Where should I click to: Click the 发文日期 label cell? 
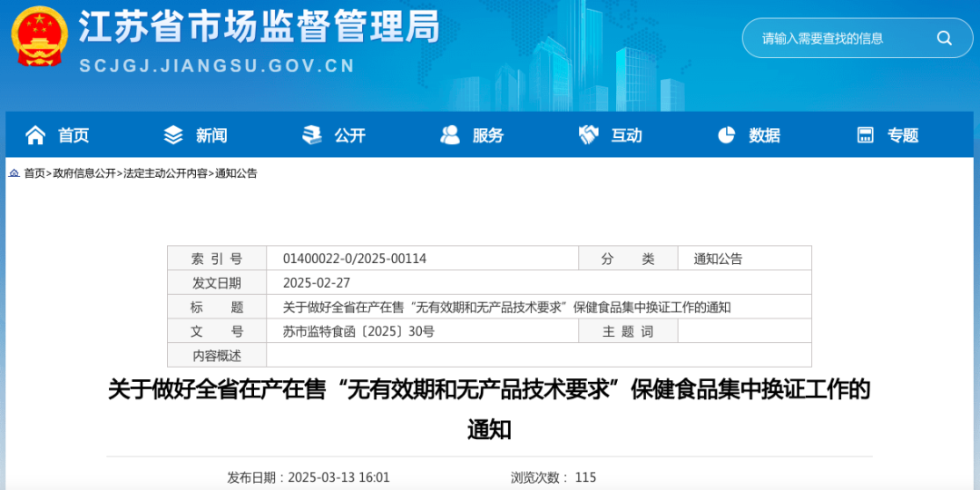click(217, 283)
